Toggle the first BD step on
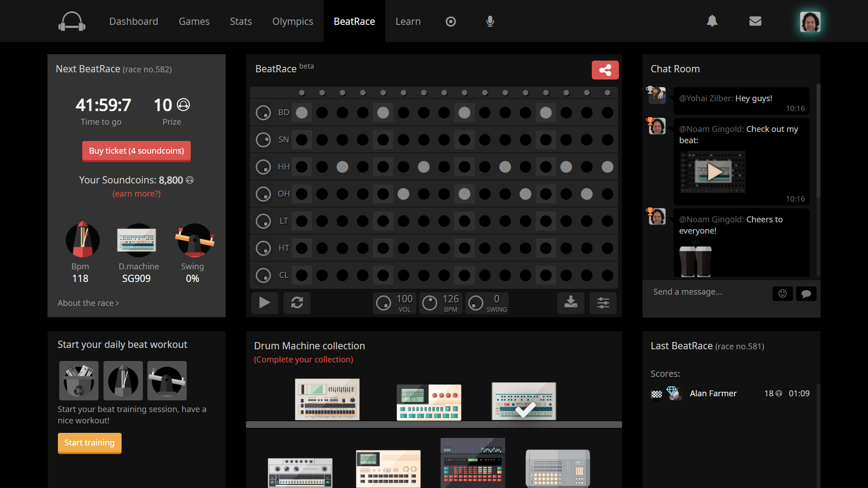This screenshot has width=868, height=488. coord(302,113)
